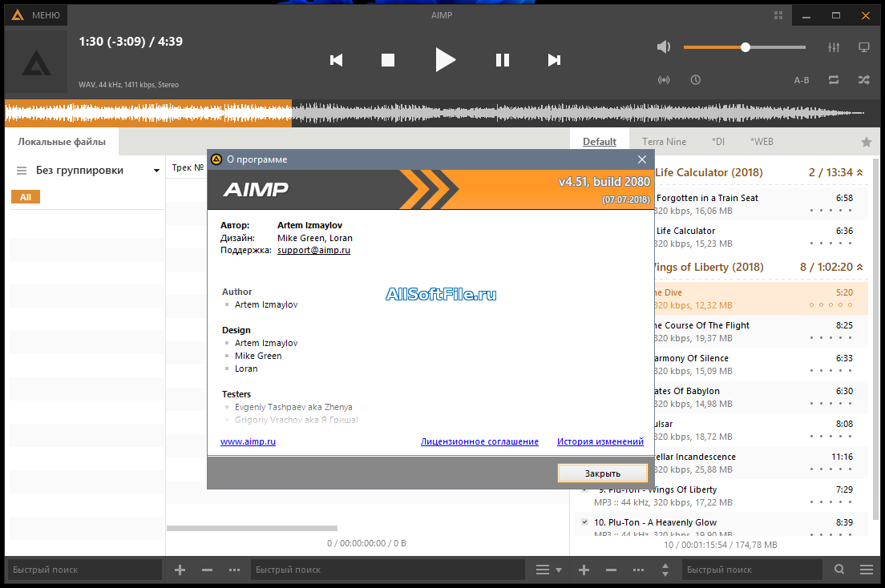This screenshot has height=588, width=885.
Task: Select the All filter tag
Action: [26, 197]
